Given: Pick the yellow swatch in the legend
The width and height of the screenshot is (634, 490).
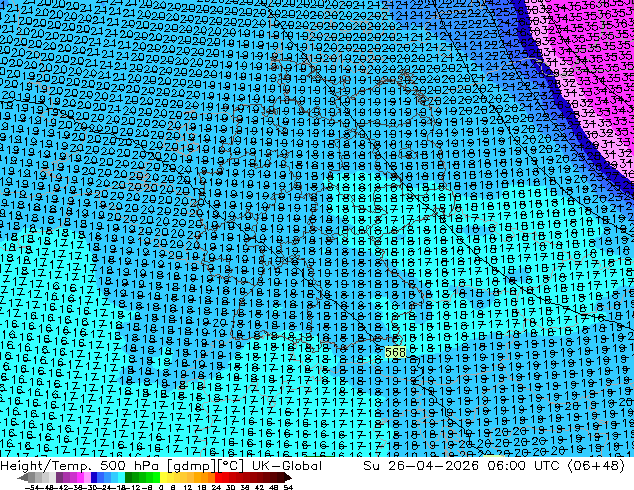Looking at the screenshot, I should click(x=163, y=477).
